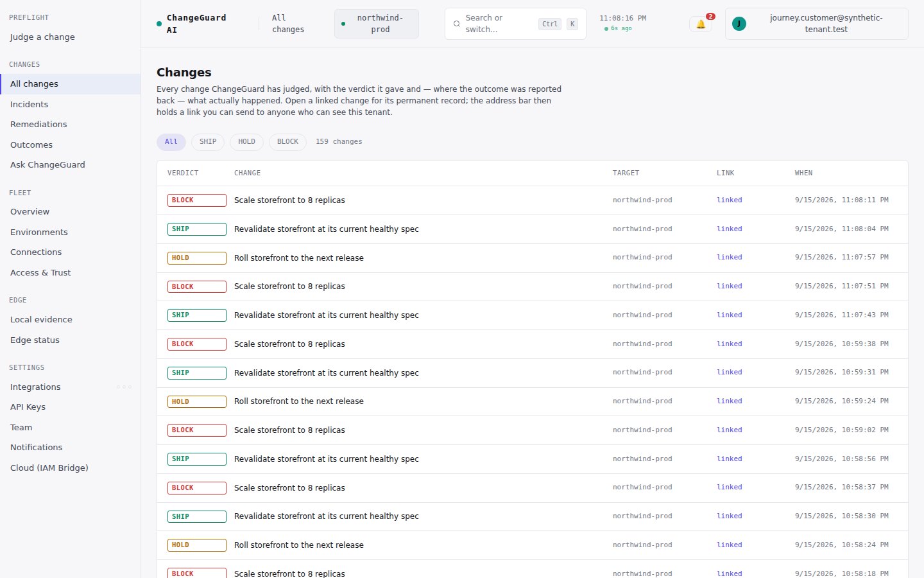The width and height of the screenshot is (924, 578).
Task: Open linked record for 10:59:38 PM change
Action: tap(729, 344)
